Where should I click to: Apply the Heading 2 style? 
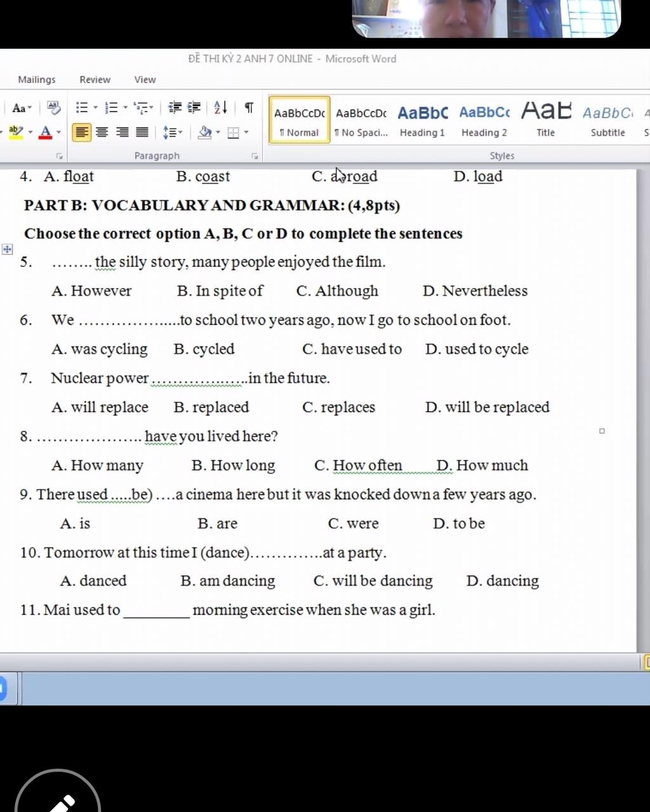click(484, 121)
